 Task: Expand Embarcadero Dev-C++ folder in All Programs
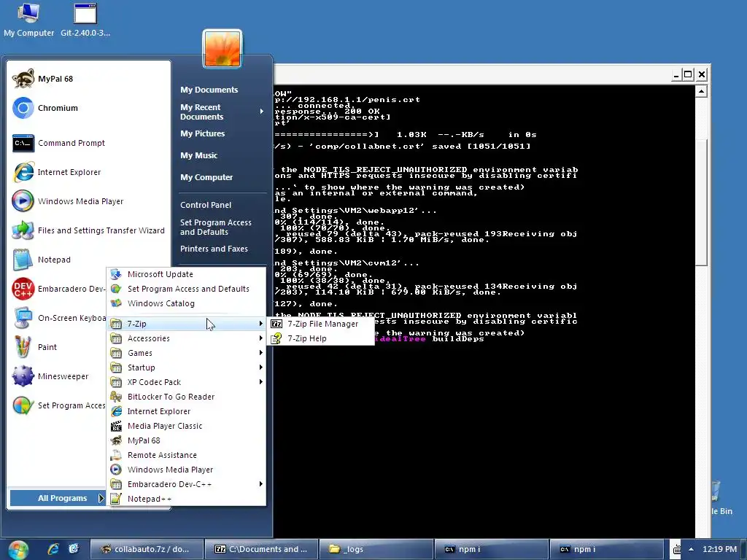point(187,484)
